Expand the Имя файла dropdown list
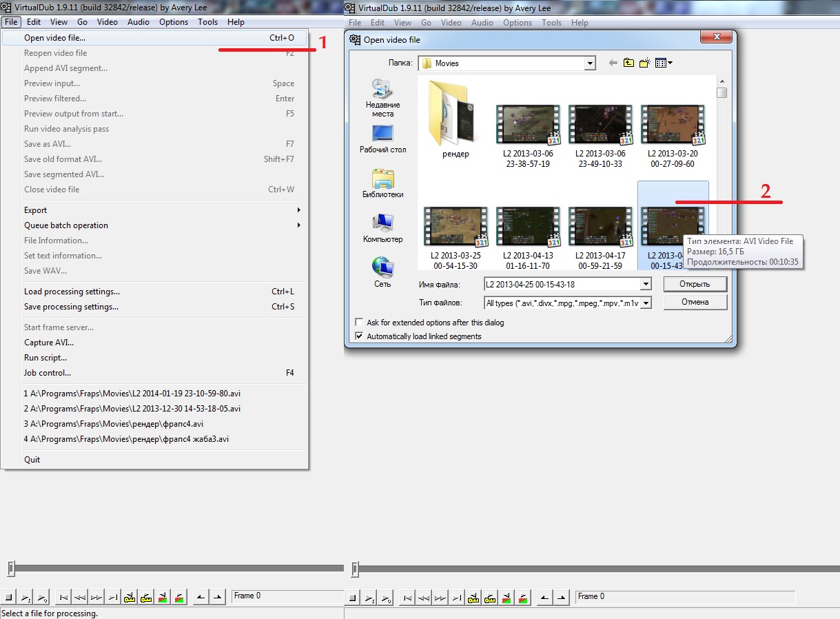Image resolution: width=840 pixels, height=619 pixels. point(646,284)
